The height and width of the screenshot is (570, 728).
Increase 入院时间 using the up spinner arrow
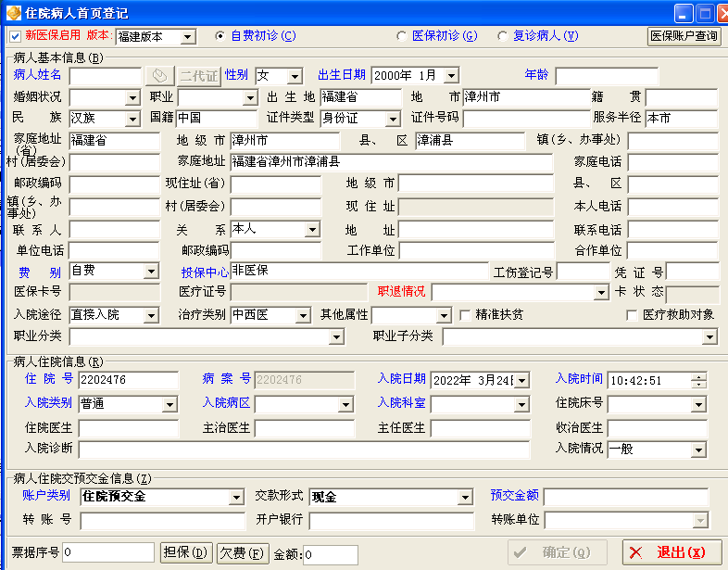pos(698,377)
